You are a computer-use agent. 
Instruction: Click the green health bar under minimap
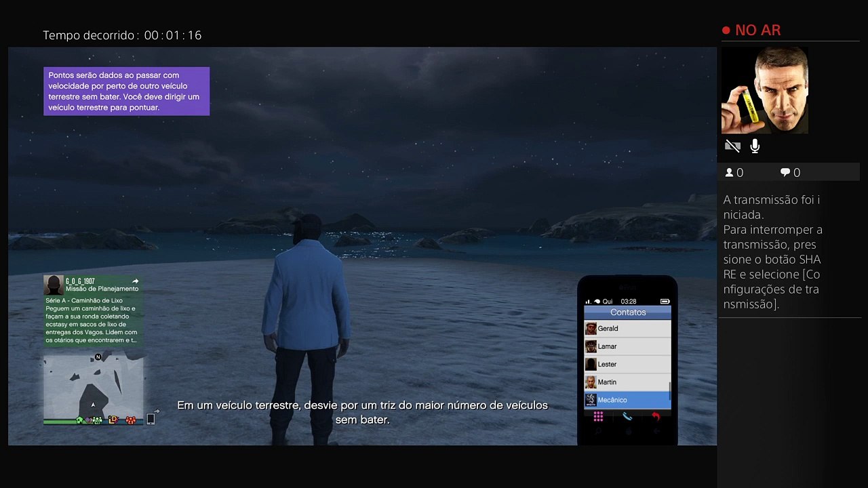68,423
